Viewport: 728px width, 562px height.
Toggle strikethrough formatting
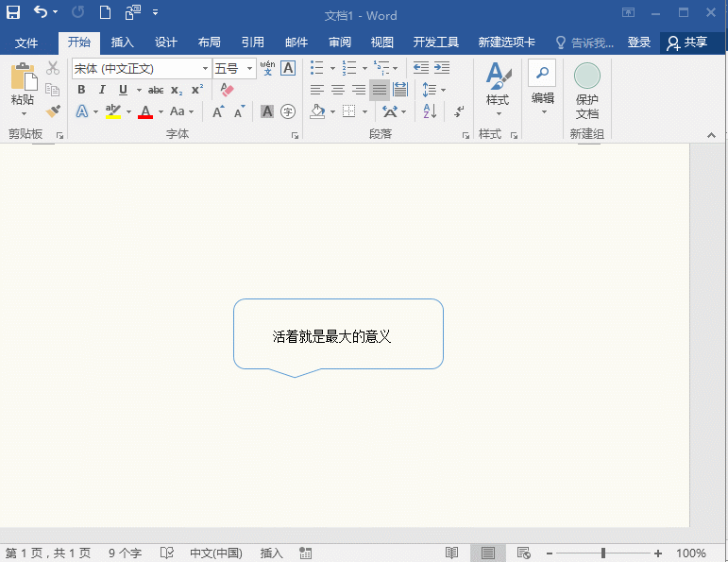pyautogui.click(x=156, y=90)
